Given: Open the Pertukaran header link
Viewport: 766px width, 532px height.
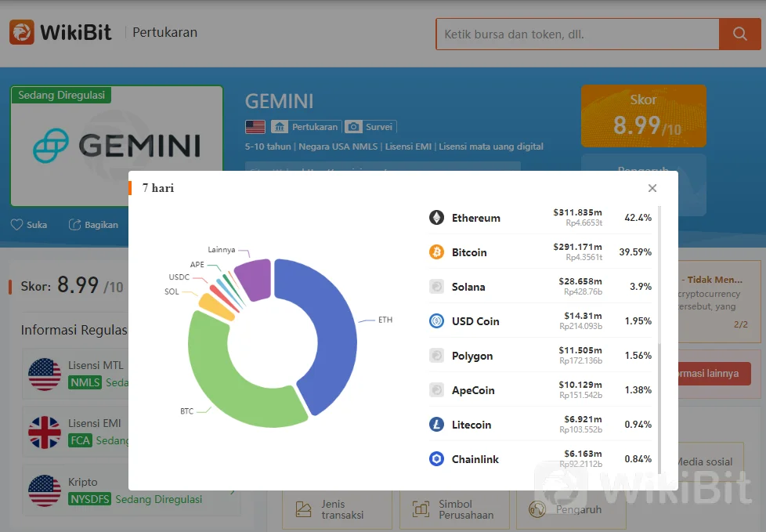Looking at the screenshot, I should click(164, 32).
